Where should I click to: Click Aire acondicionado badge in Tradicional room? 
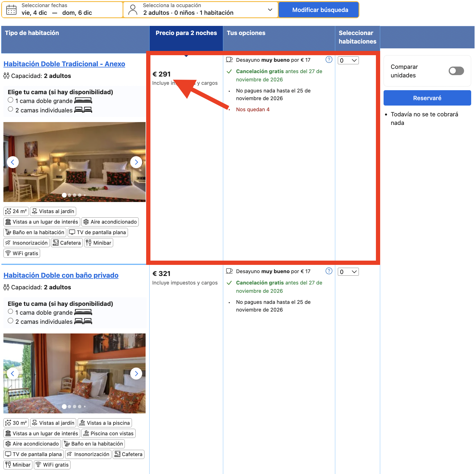(x=110, y=222)
